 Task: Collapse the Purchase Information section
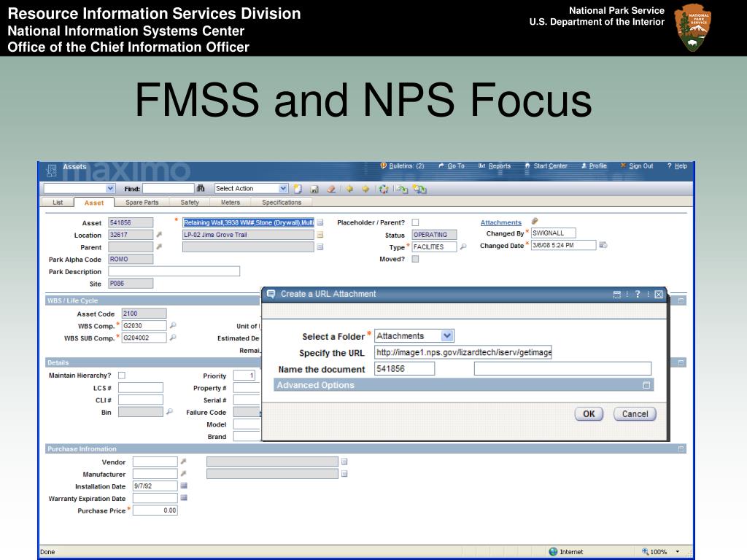click(x=681, y=448)
